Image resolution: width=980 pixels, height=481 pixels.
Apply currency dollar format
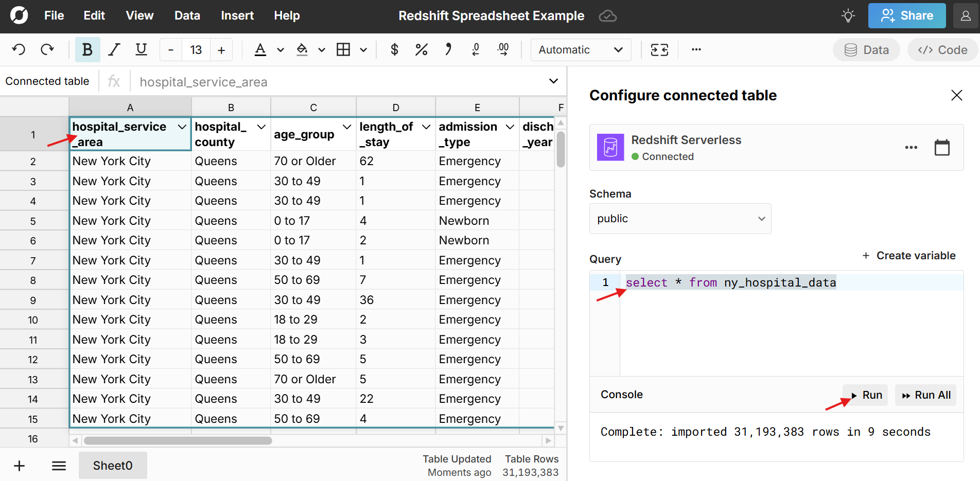pos(394,50)
